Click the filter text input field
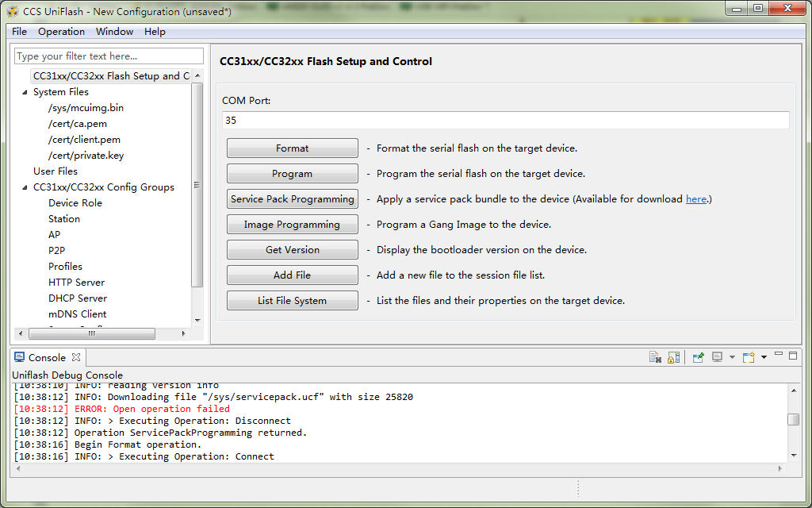Viewport: 812px width, 508px height. [109, 56]
